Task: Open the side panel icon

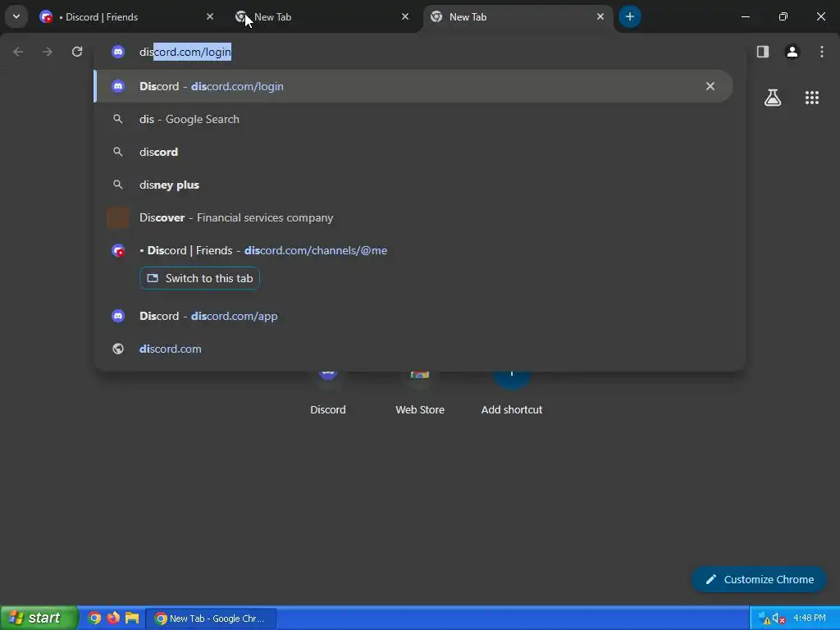Action: [x=762, y=52]
